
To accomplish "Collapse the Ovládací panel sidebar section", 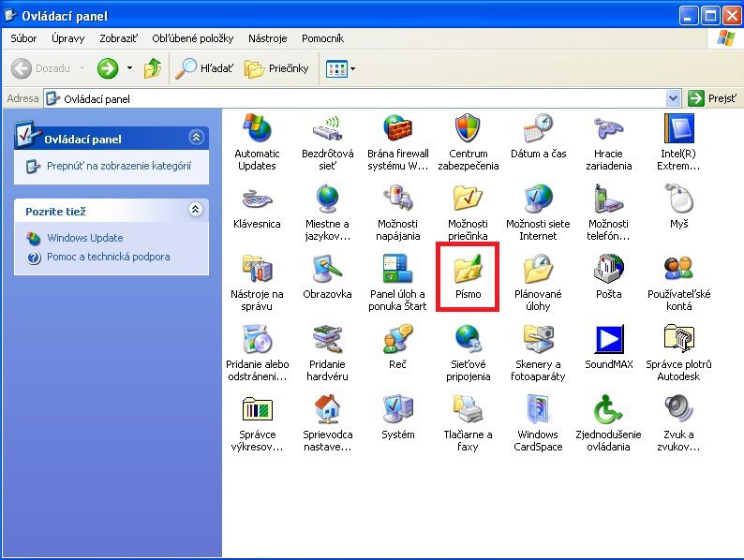I will pos(197,138).
